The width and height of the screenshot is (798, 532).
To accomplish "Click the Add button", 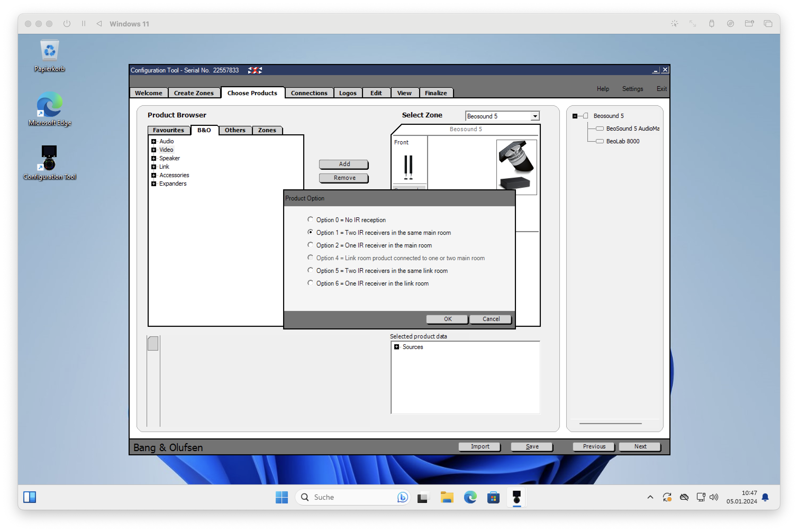I will tap(344, 164).
